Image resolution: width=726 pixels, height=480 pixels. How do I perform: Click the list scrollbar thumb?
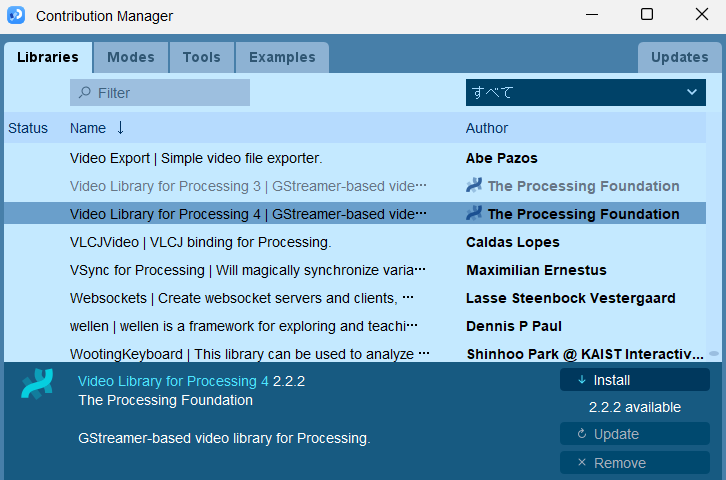[714, 354]
